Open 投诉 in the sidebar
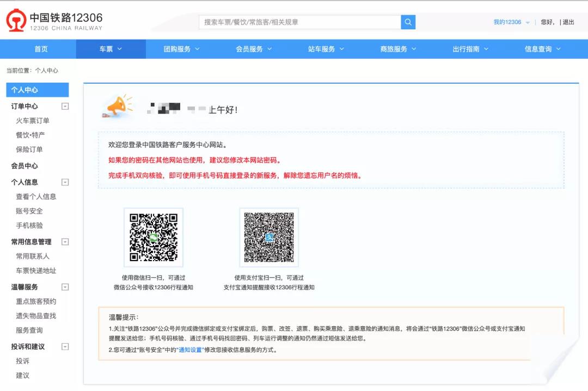Screen dimensions: 588x391 tap(22, 361)
